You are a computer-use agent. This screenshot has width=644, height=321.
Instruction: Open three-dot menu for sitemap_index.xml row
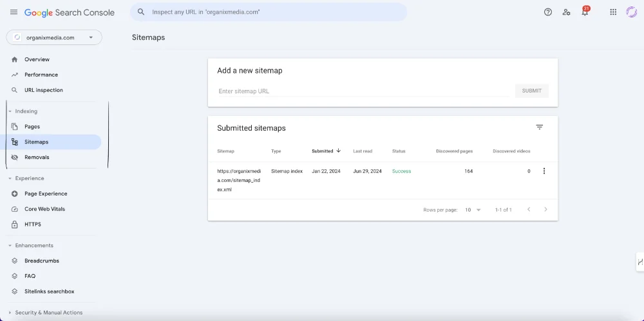(544, 171)
